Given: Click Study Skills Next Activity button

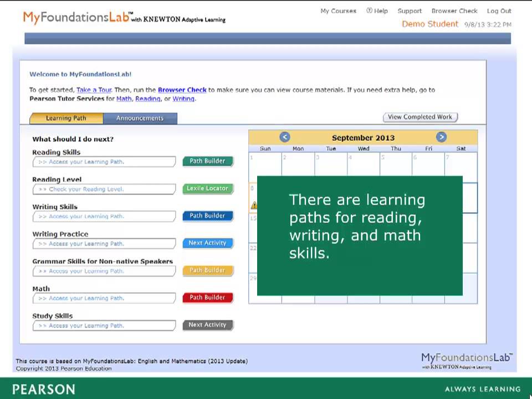Looking at the screenshot, I should tap(208, 325).
